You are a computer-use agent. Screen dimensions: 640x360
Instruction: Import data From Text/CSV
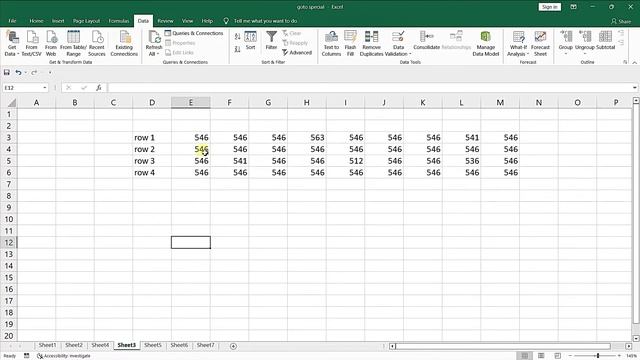[x=31, y=43]
